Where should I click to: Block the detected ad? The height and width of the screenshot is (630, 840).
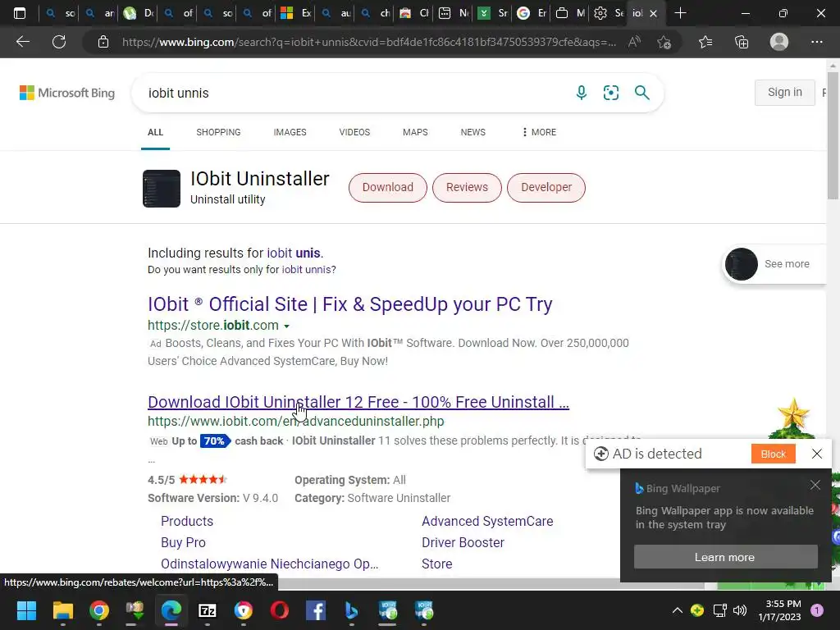[x=773, y=454]
